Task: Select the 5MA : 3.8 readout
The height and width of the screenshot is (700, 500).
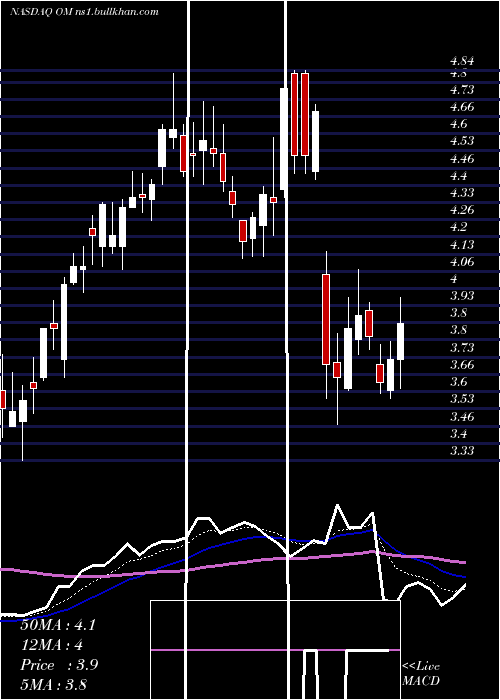Action: pos(54,684)
